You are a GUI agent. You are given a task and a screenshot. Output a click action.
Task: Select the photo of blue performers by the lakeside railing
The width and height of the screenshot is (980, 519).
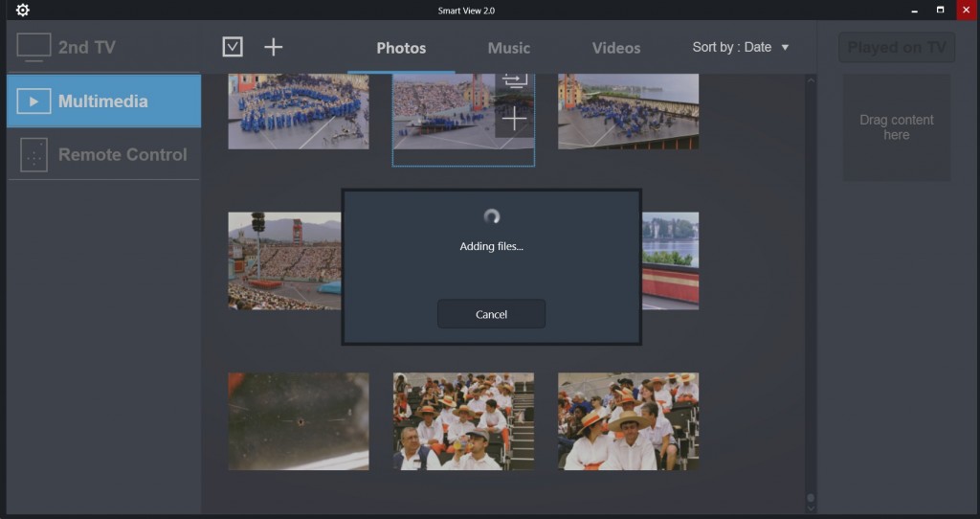(628, 111)
